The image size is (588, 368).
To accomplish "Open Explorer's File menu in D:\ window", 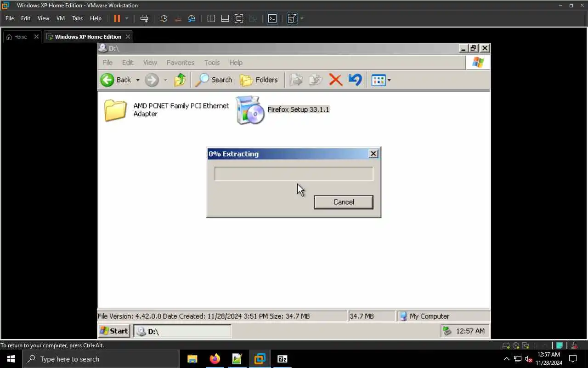I will coord(107,63).
